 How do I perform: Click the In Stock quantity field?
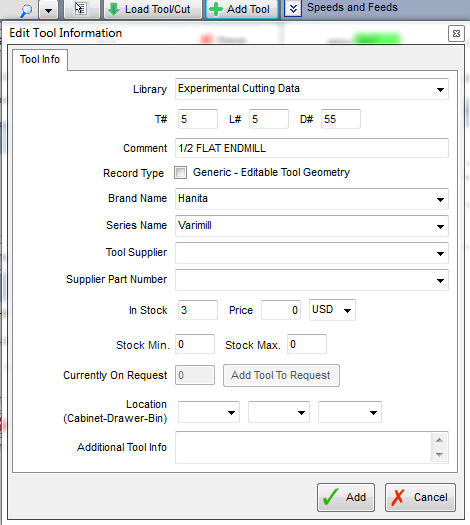(198, 310)
